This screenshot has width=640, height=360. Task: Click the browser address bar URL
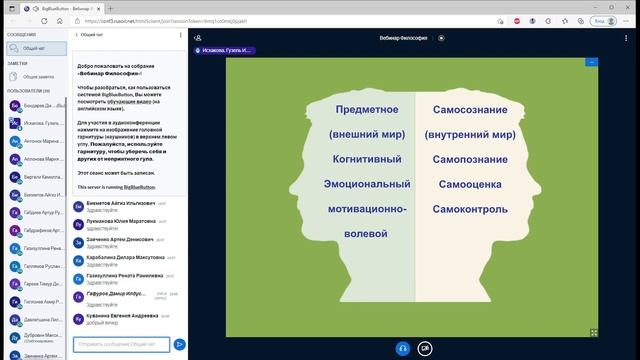pyautogui.click(x=166, y=21)
